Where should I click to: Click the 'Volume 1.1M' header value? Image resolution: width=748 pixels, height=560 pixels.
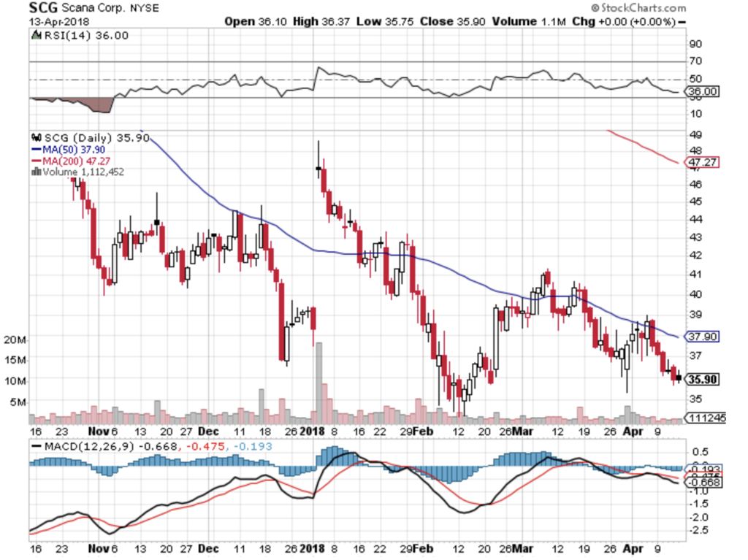(529, 21)
